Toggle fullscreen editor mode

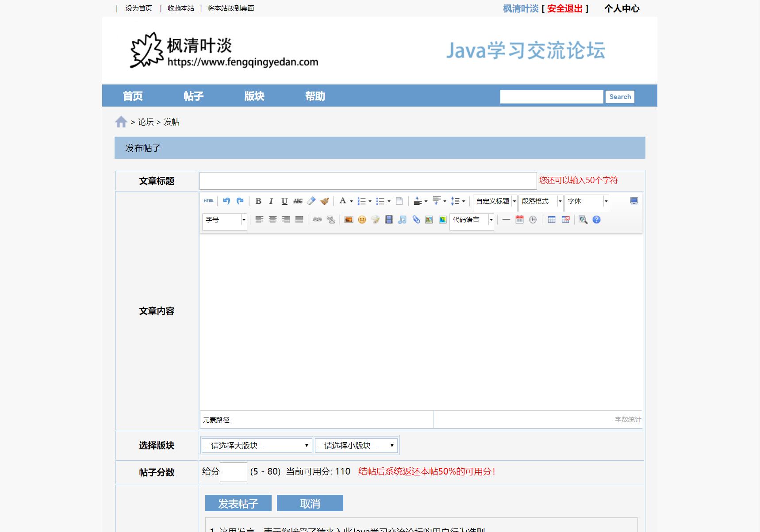pos(634,201)
